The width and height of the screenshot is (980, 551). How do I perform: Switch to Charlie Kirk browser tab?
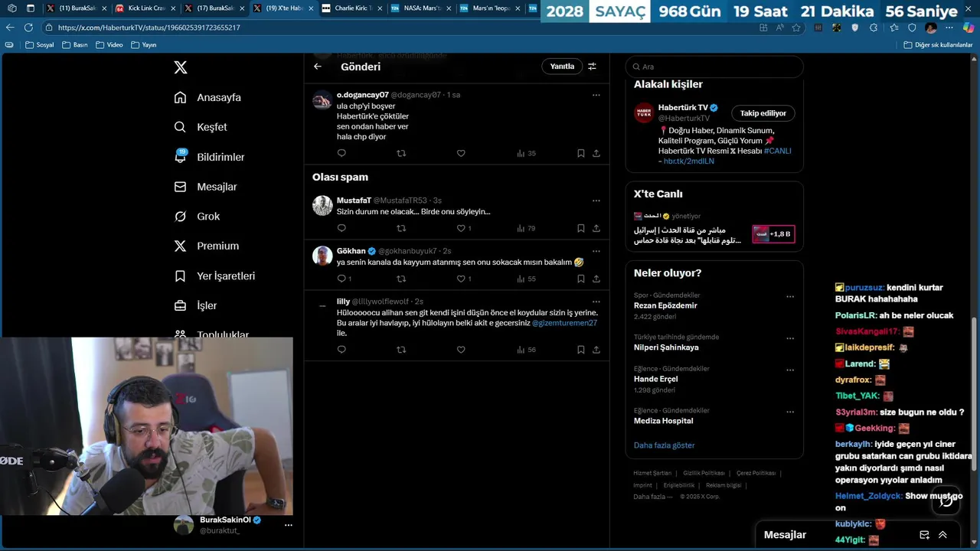click(x=351, y=8)
